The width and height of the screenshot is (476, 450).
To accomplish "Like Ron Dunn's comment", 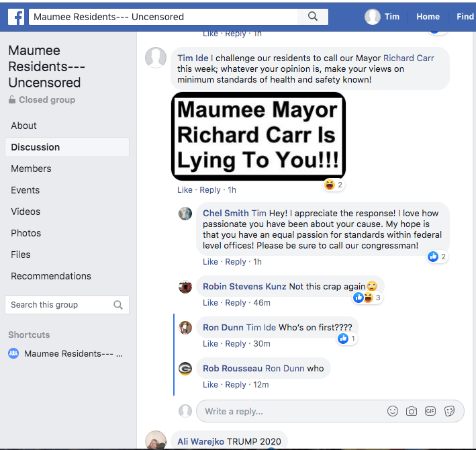I will pyautogui.click(x=210, y=344).
